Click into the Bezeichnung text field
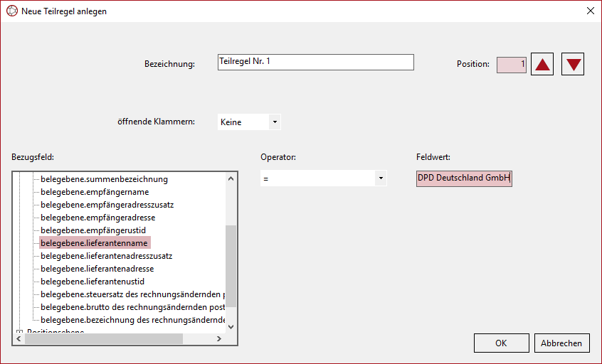The width and height of the screenshot is (602, 364). pyautogui.click(x=315, y=63)
